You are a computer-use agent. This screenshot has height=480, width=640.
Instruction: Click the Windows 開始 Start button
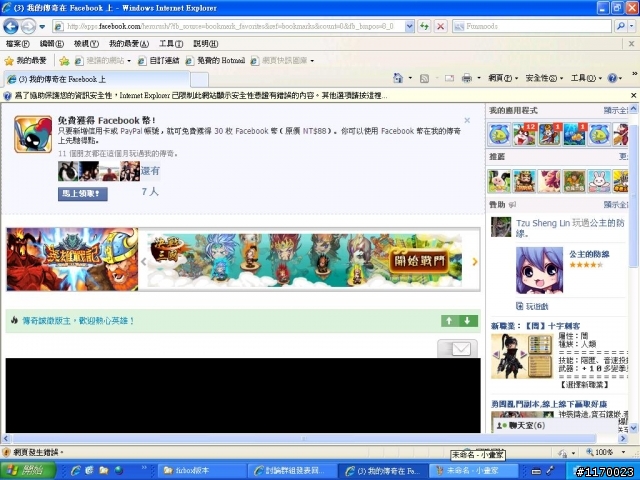tap(28, 471)
